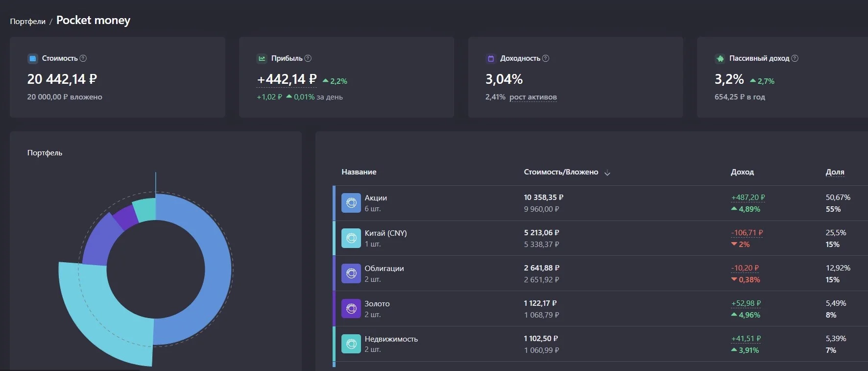Click the Недвижимость category icon
Image resolution: width=868 pixels, height=371 pixels.
(351, 344)
